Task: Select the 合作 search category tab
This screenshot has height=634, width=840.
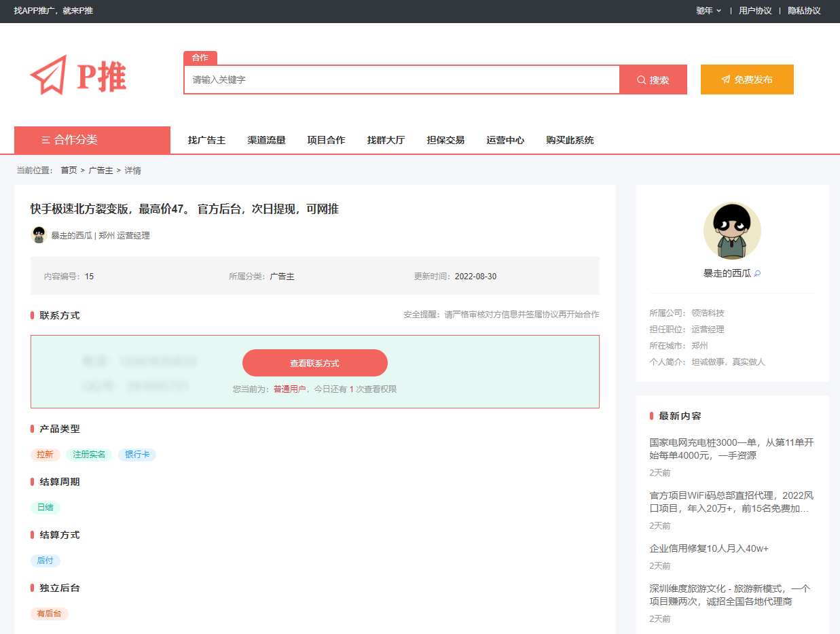Action: 200,58
